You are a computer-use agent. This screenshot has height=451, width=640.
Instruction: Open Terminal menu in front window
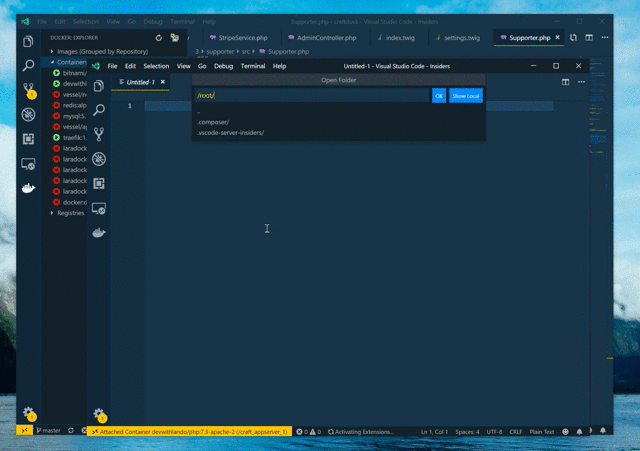[x=252, y=66]
